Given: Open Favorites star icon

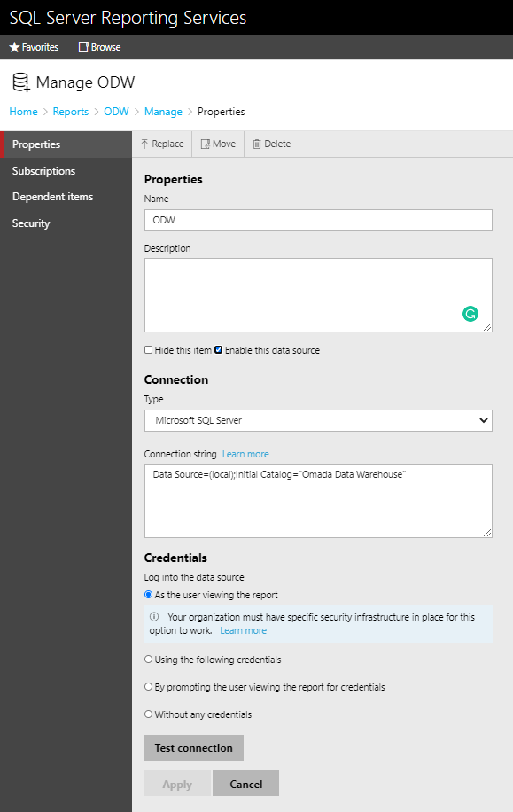Looking at the screenshot, I should [14, 47].
